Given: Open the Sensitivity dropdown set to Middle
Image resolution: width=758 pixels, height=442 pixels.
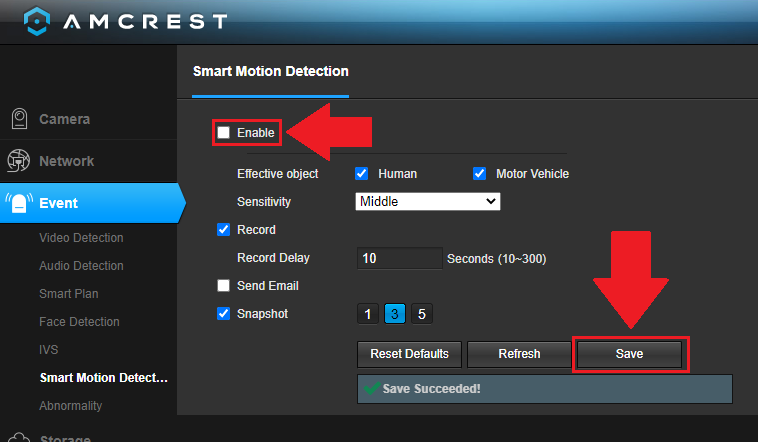Looking at the screenshot, I should (428, 202).
